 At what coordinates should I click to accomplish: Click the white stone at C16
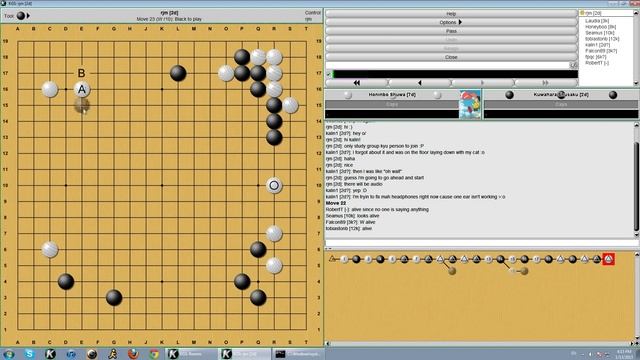(50, 89)
